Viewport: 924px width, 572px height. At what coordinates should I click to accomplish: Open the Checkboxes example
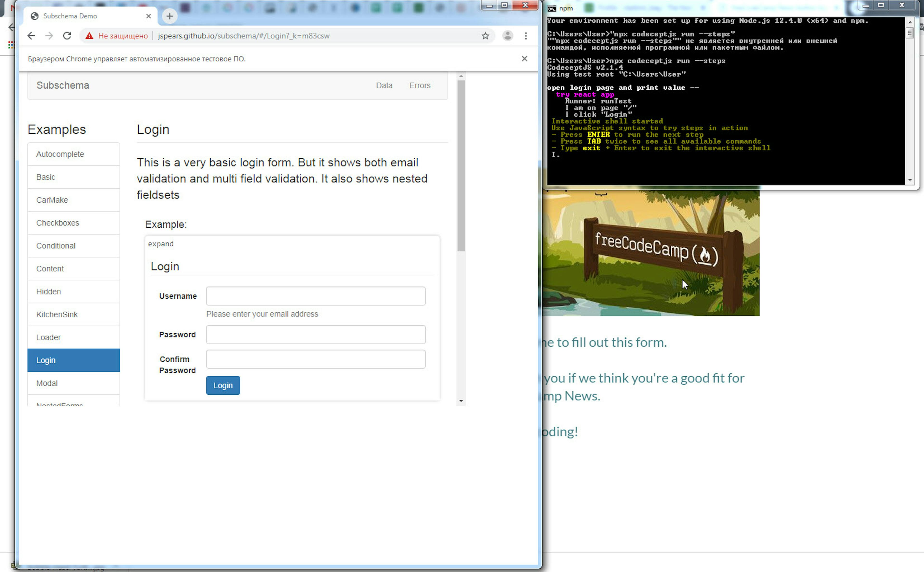coord(74,223)
